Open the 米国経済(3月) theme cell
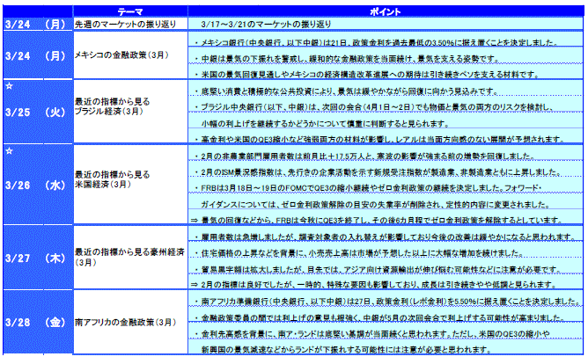588x364 pixels. pos(109,186)
